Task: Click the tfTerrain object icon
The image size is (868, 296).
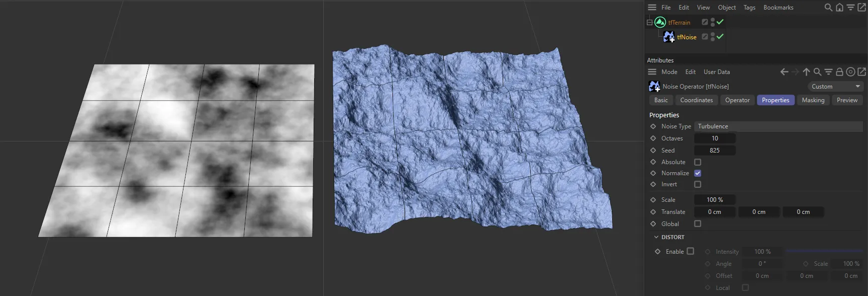Action: pos(660,22)
